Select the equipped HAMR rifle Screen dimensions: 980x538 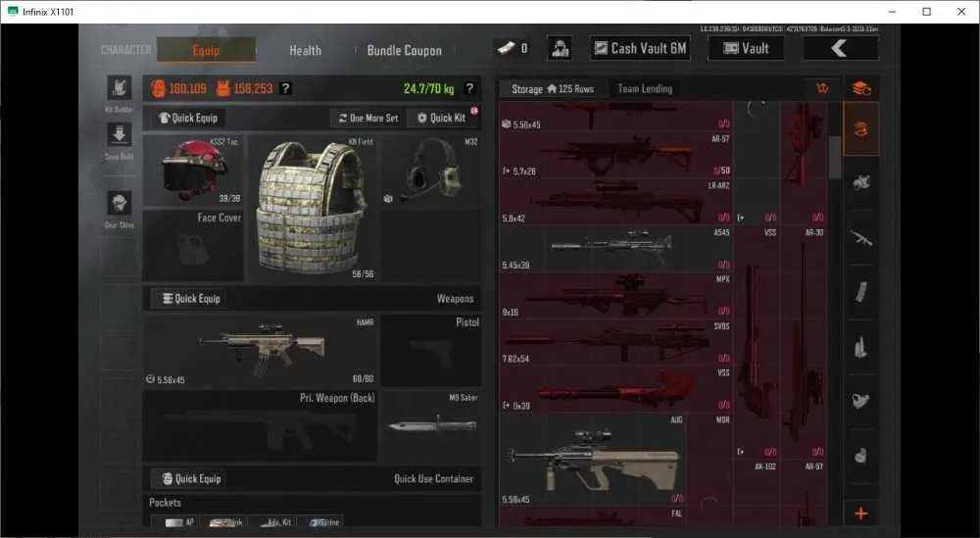tap(260, 350)
